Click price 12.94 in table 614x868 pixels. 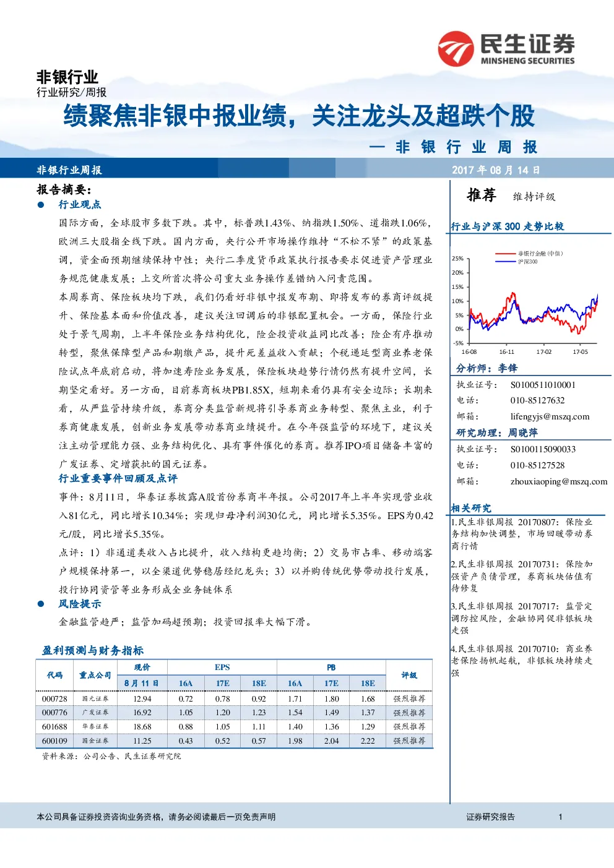coord(142,698)
